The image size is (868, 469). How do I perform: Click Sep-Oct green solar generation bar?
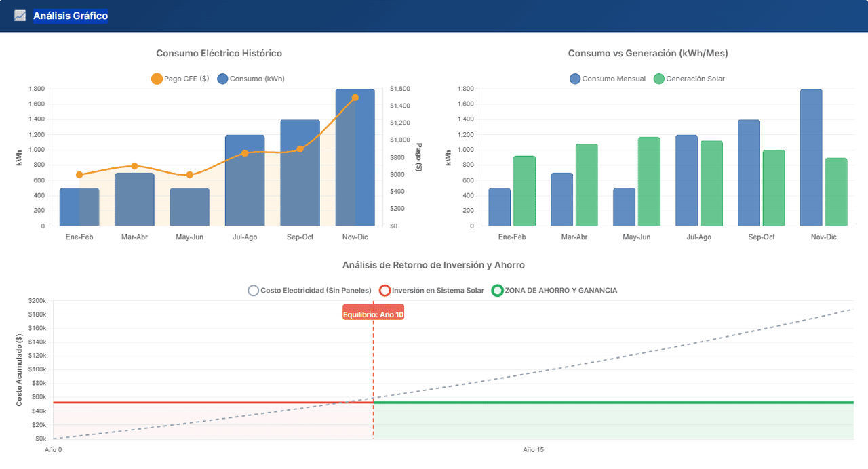coord(774,188)
